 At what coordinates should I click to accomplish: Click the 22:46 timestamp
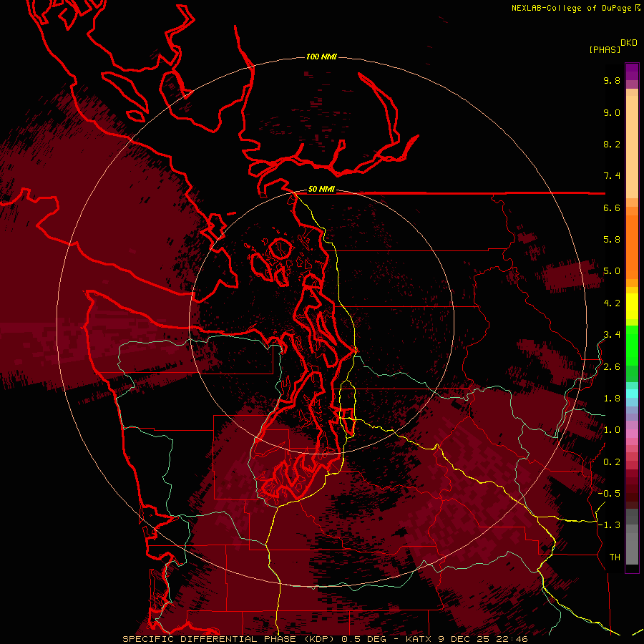pyautogui.click(x=512, y=639)
